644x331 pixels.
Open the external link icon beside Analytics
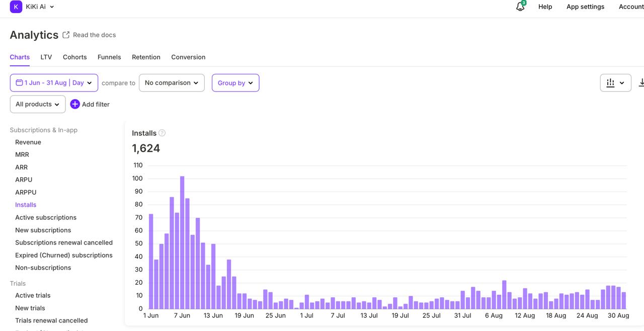pos(66,35)
